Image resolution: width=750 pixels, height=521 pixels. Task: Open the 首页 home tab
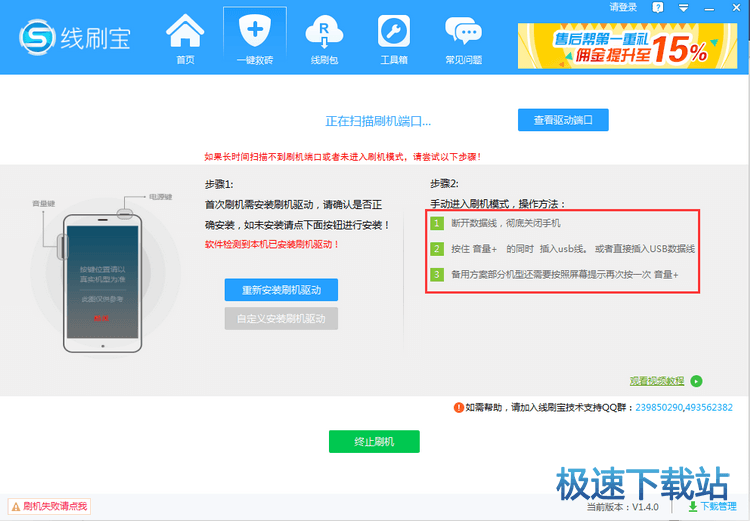[185, 38]
